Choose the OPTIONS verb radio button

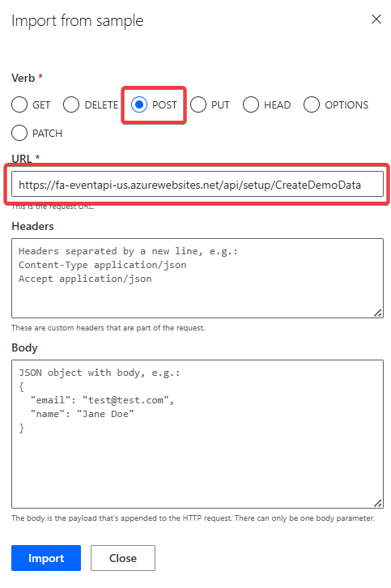coord(312,104)
